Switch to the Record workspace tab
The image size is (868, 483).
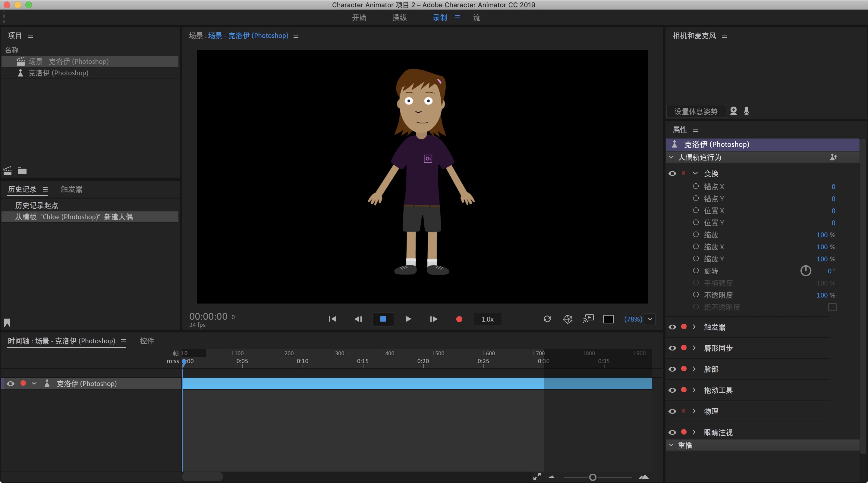pyautogui.click(x=440, y=17)
